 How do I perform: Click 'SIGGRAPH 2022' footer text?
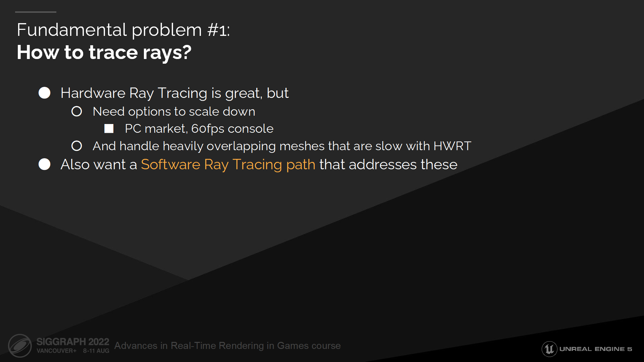click(x=73, y=342)
